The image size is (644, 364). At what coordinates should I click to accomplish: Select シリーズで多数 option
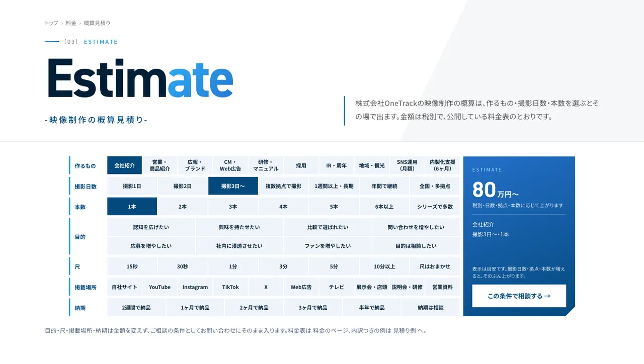[435, 207]
